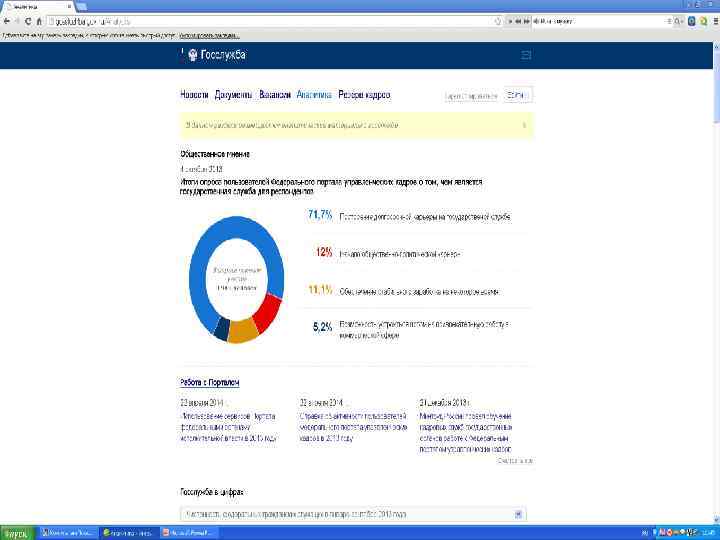Image resolution: width=720 pixels, height=540 pixels.
Task: Click the magnifier icon in browser search box
Action: tap(679, 21)
